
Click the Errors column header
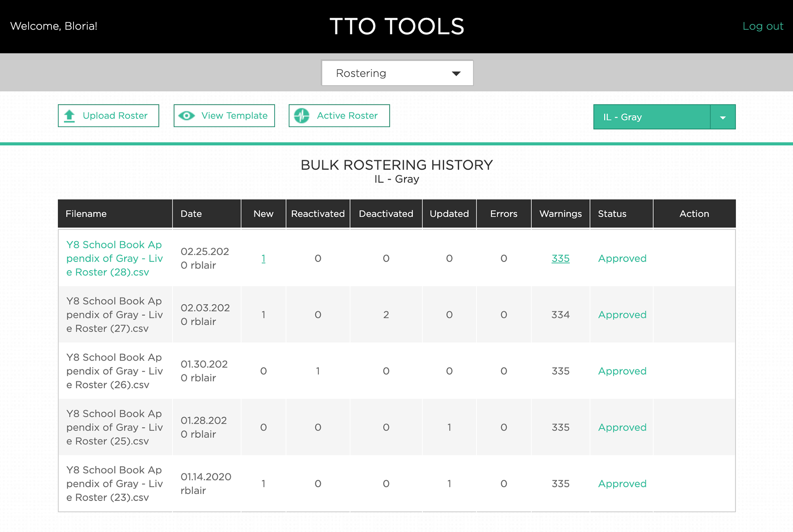tap(504, 214)
